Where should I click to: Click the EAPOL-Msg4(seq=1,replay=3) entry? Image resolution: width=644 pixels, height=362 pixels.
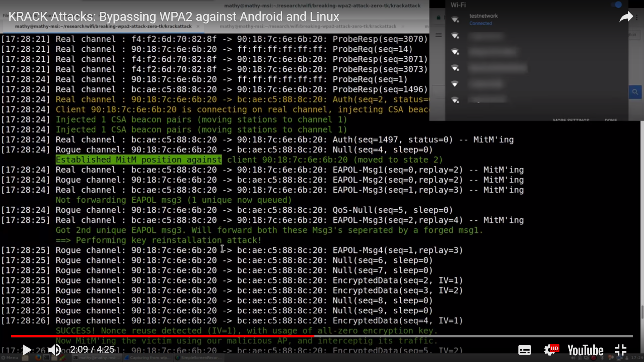click(398, 250)
